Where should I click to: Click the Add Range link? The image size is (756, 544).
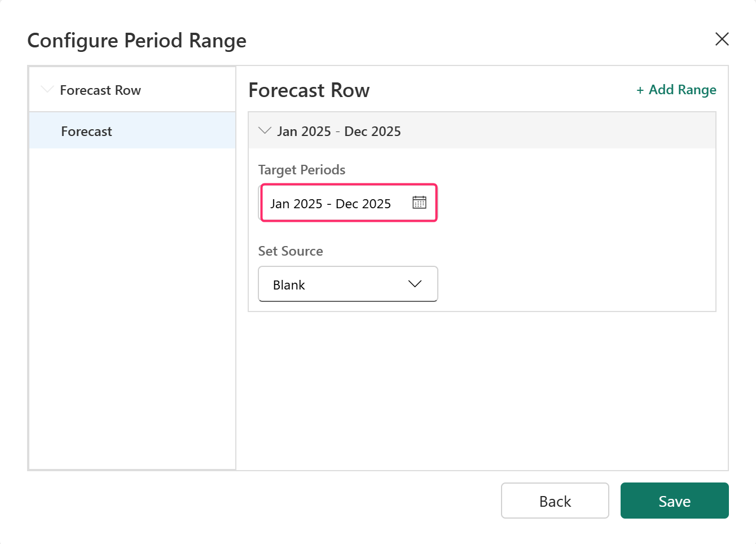tap(682, 90)
